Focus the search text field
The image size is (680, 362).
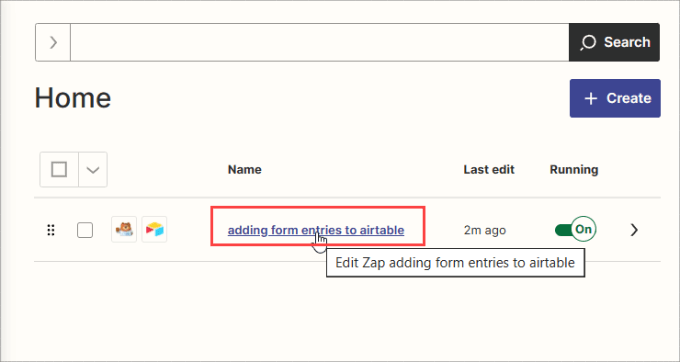[x=320, y=42]
